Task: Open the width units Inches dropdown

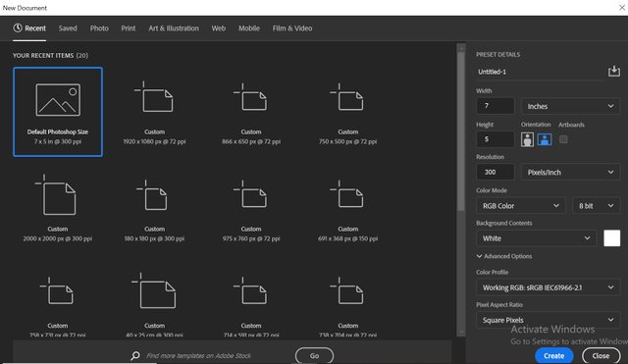Action: coord(571,106)
